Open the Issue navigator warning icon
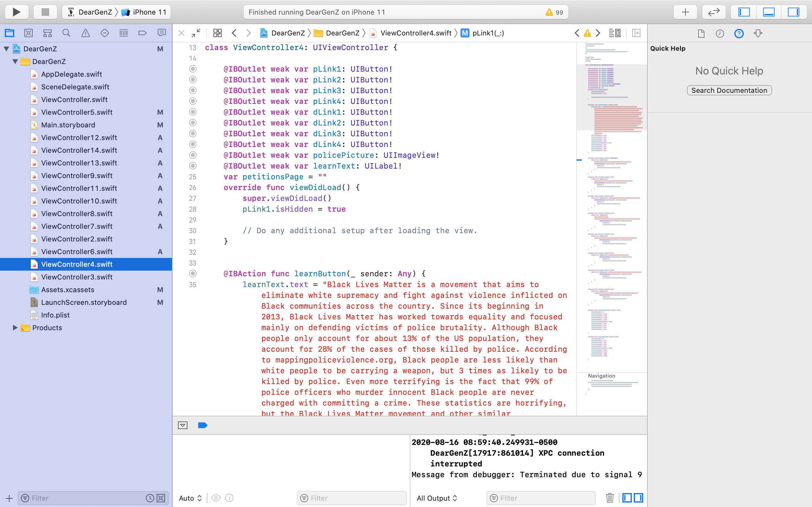The width and height of the screenshot is (812, 507). click(x=86, y=33)
